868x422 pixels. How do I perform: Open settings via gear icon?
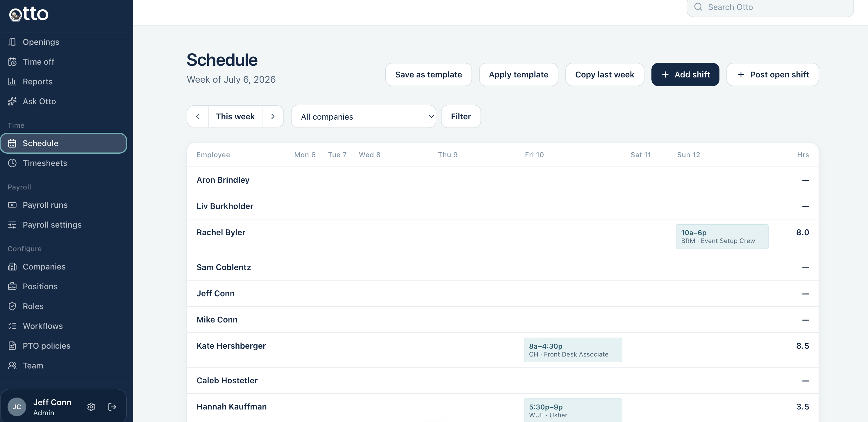[x=91, y=407]
